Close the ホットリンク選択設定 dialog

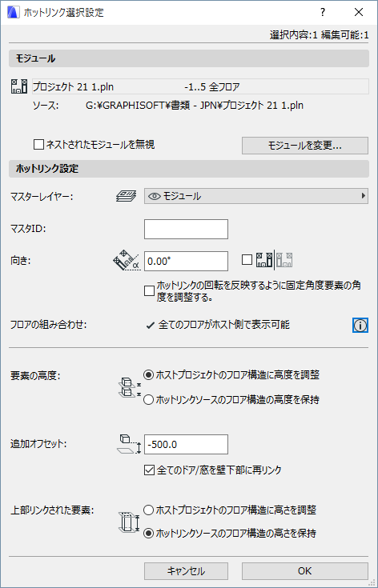click(359, 12)
